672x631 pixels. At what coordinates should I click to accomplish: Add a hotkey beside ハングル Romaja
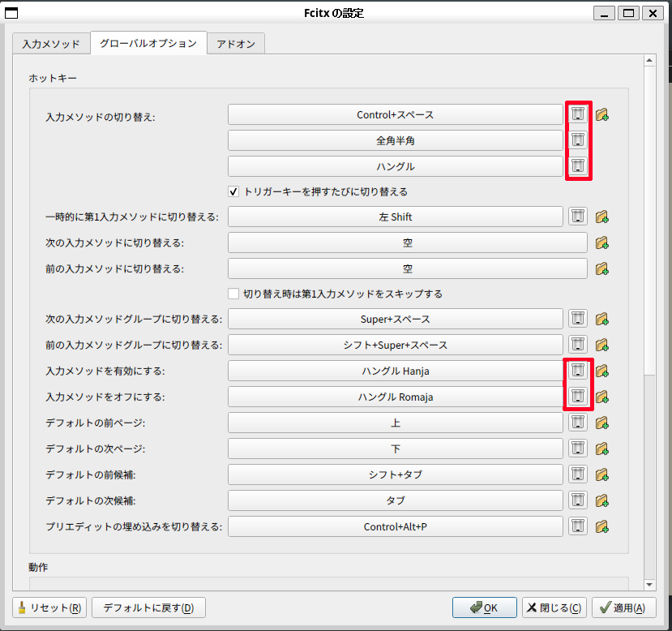(x=602, y=397)
